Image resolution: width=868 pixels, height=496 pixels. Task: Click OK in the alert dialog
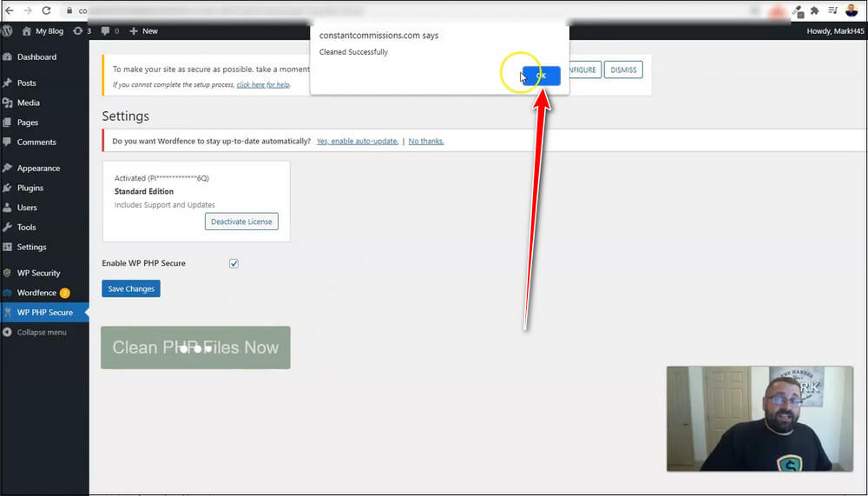point(541,76)
